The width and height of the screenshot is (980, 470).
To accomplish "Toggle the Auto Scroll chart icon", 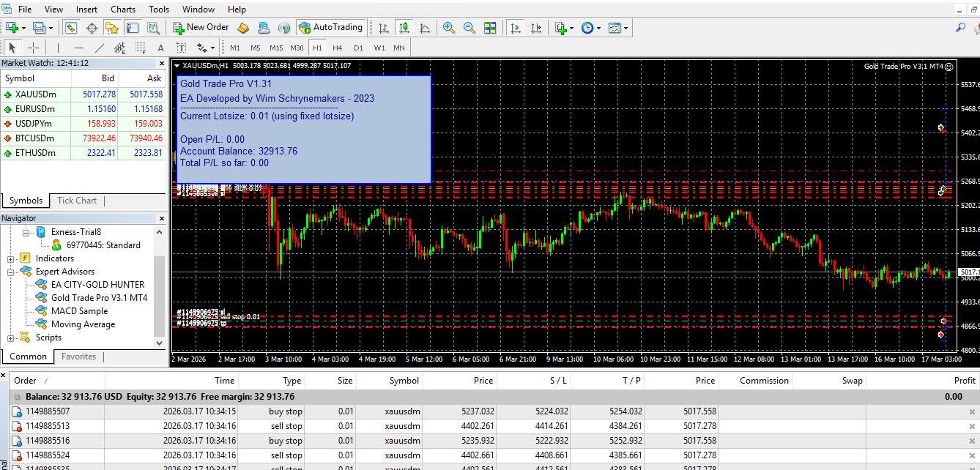I will (516, 28).
